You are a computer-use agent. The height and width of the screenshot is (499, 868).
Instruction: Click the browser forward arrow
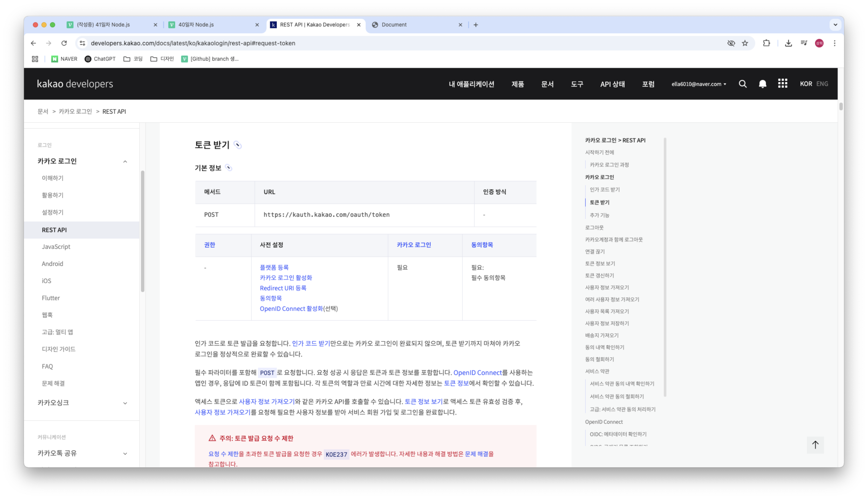coord(49,43)
